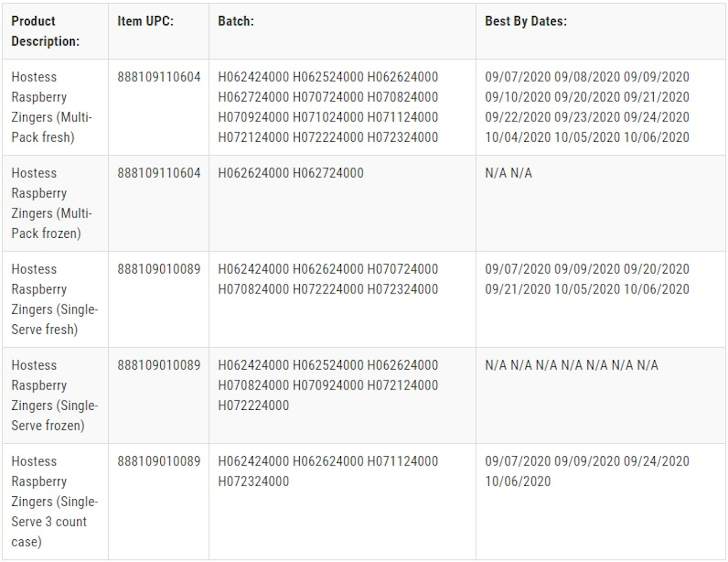Click UPC 888109010089 in 3 count case row
This screenshot has height=562, width=728.
click(x=159, y=461)
